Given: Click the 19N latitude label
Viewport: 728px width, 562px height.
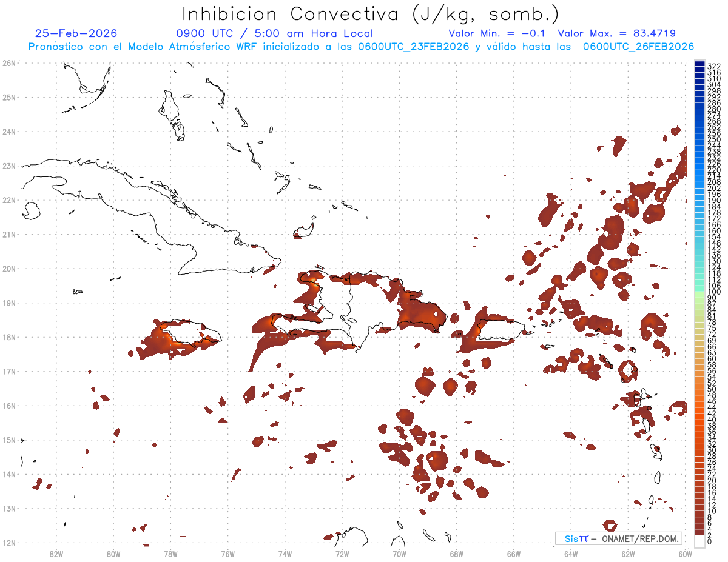Looking at the screenshot, I should 9,303.
